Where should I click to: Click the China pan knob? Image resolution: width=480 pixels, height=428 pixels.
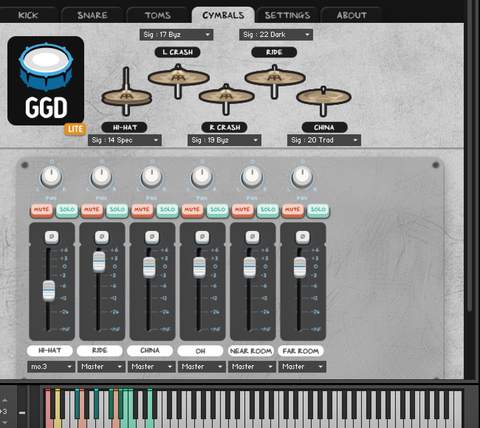tap(152, 177)
